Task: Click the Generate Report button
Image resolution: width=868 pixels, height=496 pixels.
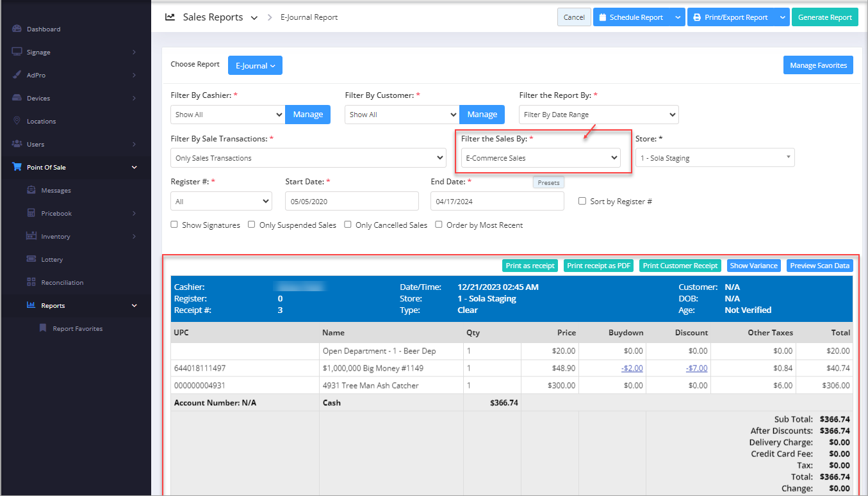Action: point(824,17)
